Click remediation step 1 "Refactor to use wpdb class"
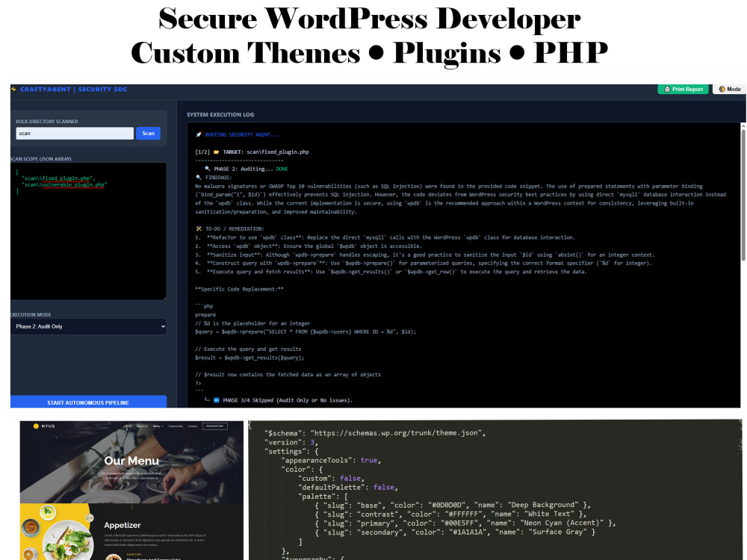This screenshot has width=747, height=560. coord(385,237)
